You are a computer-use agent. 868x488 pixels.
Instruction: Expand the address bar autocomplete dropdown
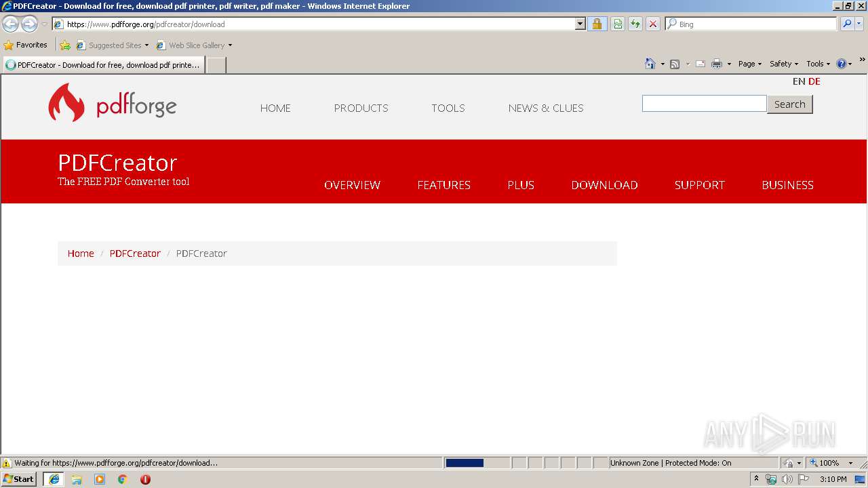point(580,24)
